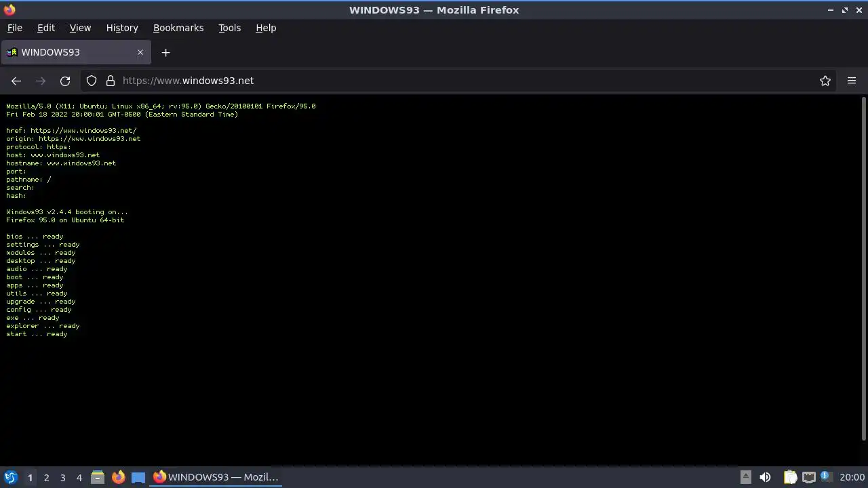
Task: Reload the windows93.net page
Action: click(x=65, y=81)
